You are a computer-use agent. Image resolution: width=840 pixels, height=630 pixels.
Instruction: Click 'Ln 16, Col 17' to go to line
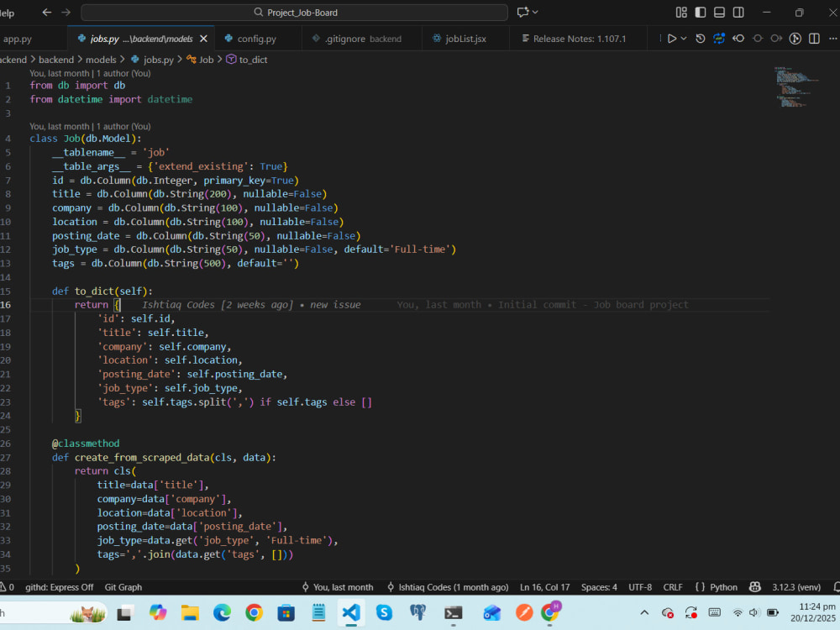pos(545,587)
